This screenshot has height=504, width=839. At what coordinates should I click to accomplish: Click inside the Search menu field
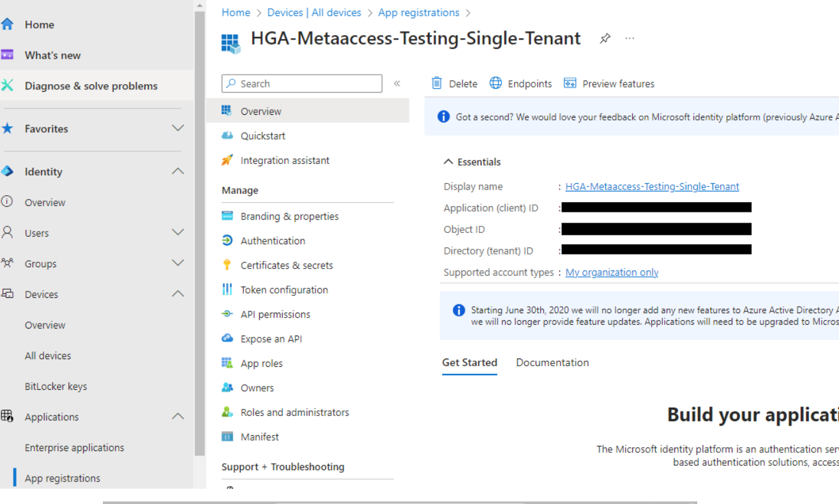(x=302, y=84)
